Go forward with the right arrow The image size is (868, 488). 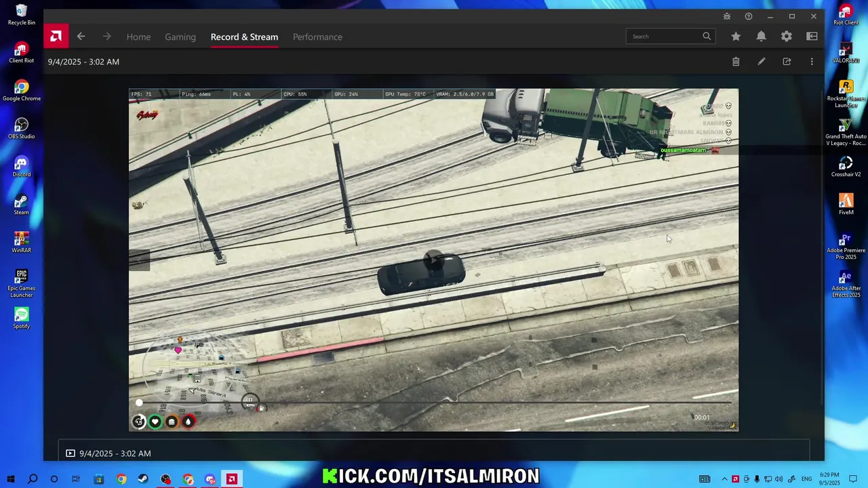(106, 37)
